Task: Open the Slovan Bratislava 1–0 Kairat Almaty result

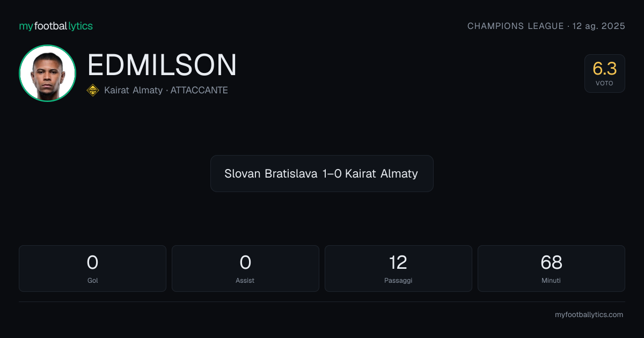Action: point(322,173)
